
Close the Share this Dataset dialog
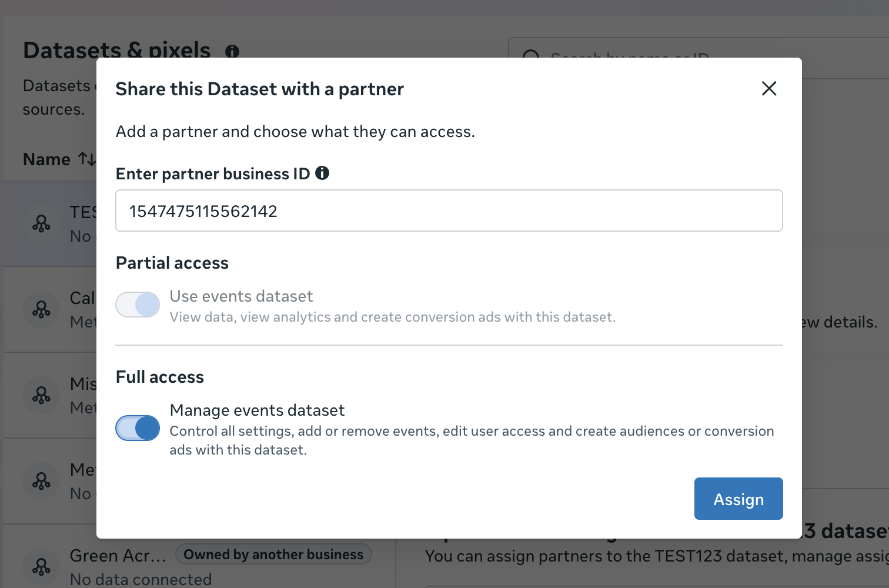point(769,89)
